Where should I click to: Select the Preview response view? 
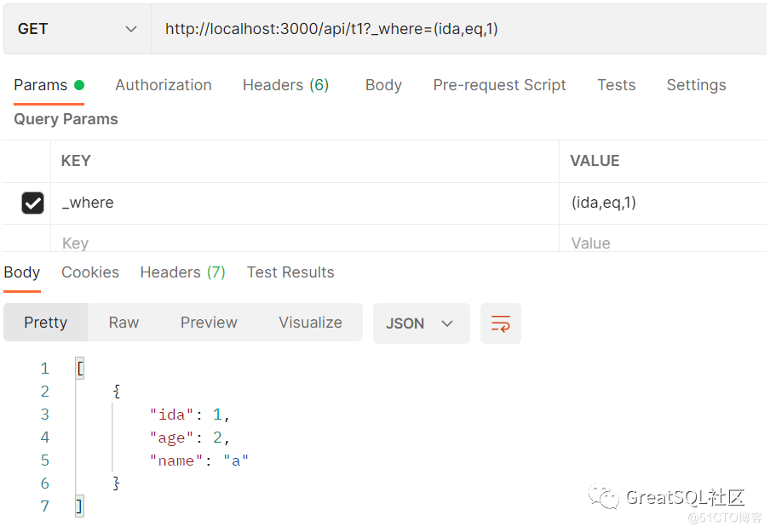(x=209, y=323)
